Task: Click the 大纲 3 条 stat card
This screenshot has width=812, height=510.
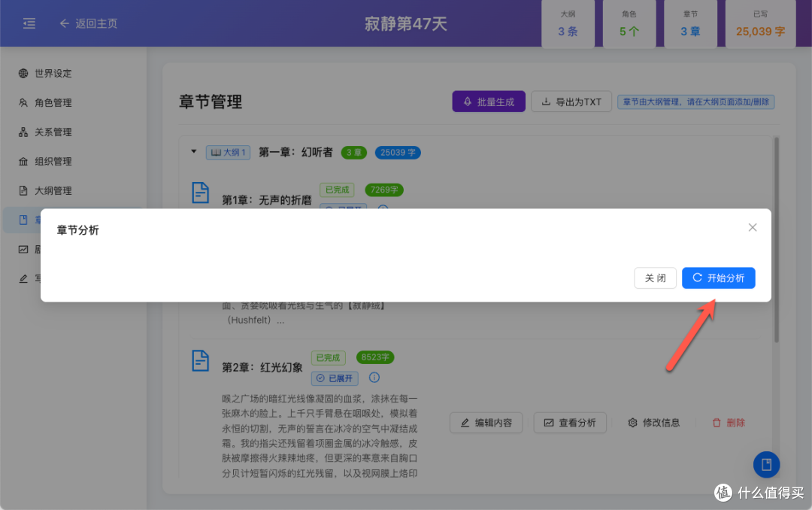Action: (568, 24)
